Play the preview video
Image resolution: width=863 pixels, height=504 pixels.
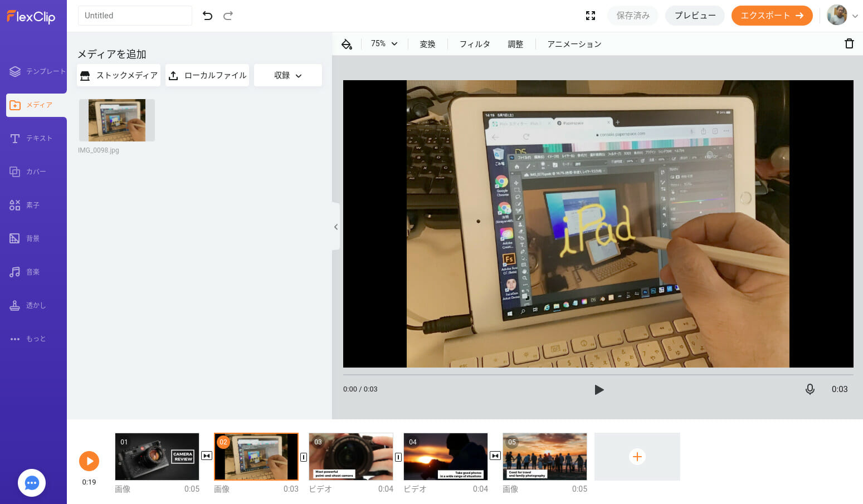click(x=599, y=390)
